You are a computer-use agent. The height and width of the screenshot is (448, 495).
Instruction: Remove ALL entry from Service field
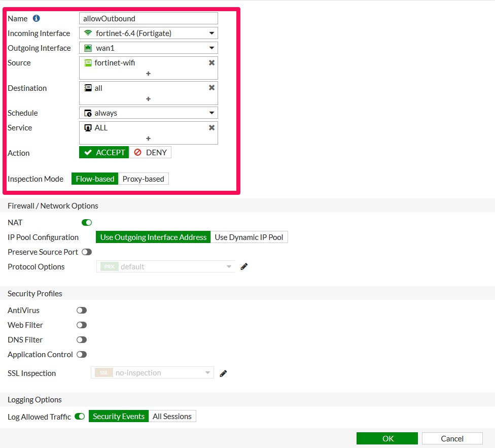click(x=211, y=127)
